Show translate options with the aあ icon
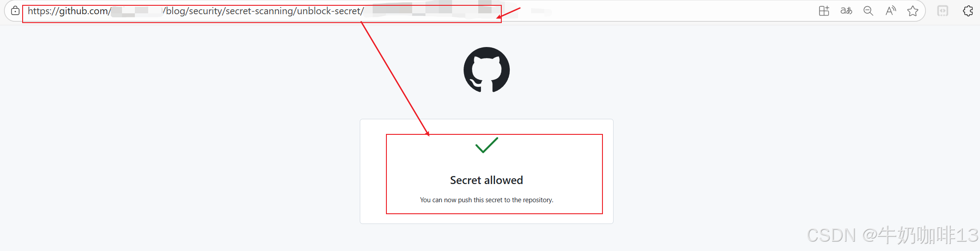Screen dimensions: 980x251 coord(846,11)
